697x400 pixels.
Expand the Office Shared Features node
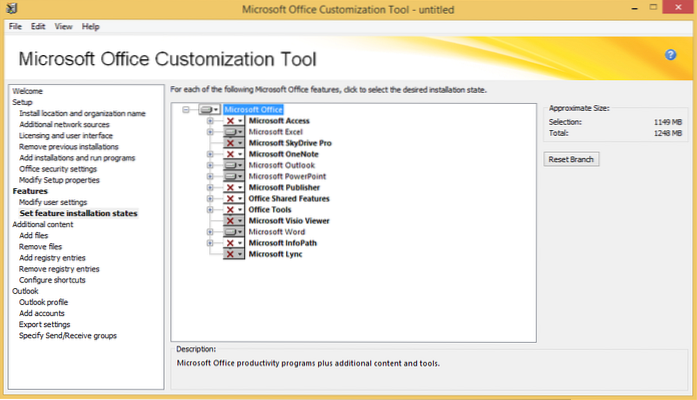(x=210, y=199)
